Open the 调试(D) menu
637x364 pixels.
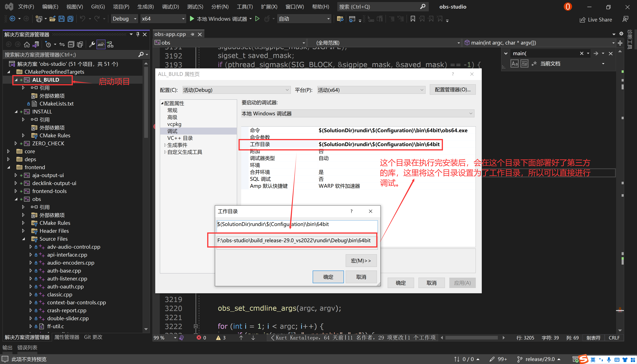171,7
